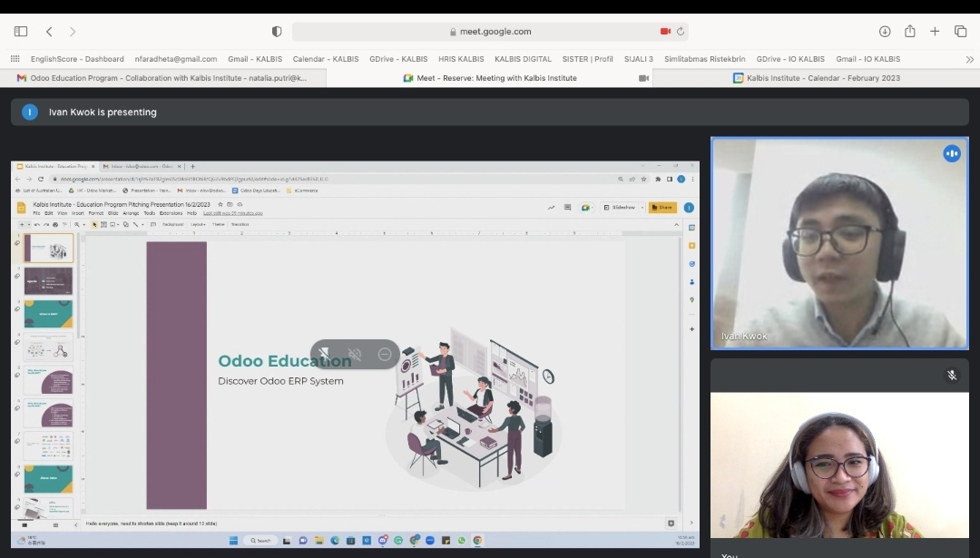980x558 pixels.
Task: Click Theme in the Slides toolbar
Action: coord(218,224)
